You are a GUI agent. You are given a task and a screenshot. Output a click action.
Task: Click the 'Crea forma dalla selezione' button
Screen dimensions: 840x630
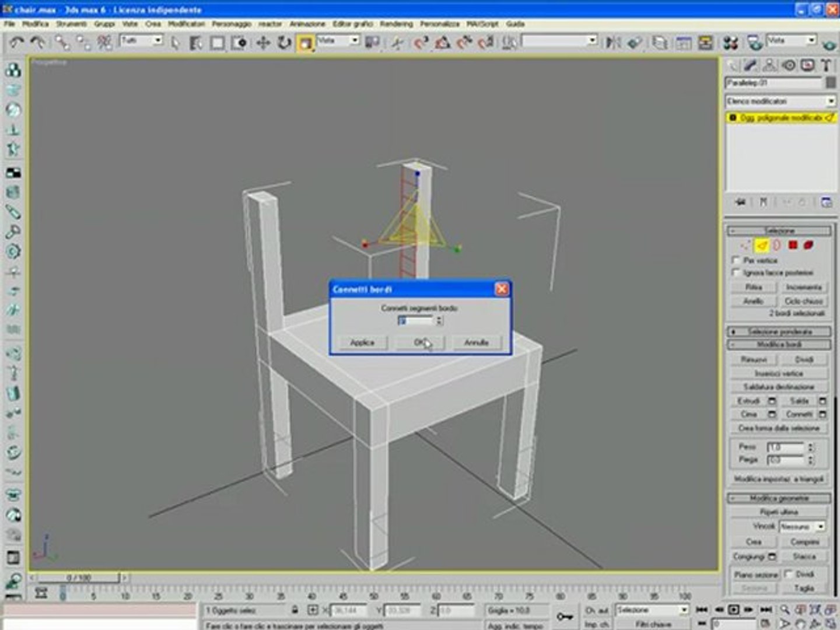(779, 428)
